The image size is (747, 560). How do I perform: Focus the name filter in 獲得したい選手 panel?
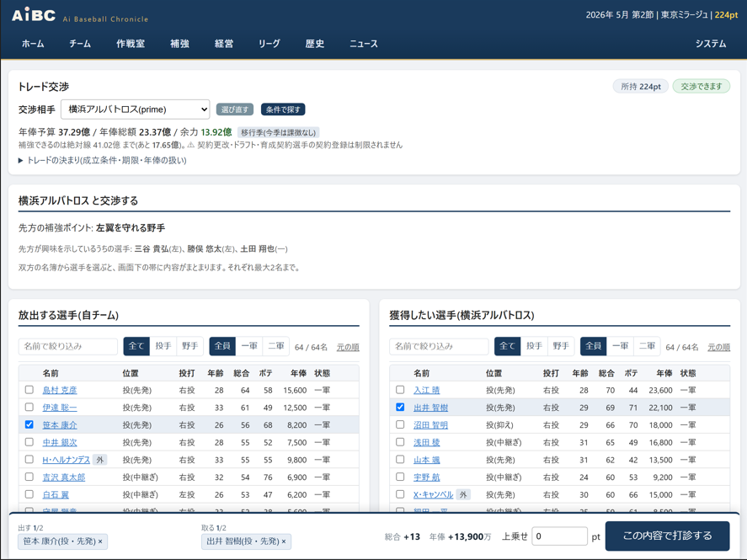(440, 346)
